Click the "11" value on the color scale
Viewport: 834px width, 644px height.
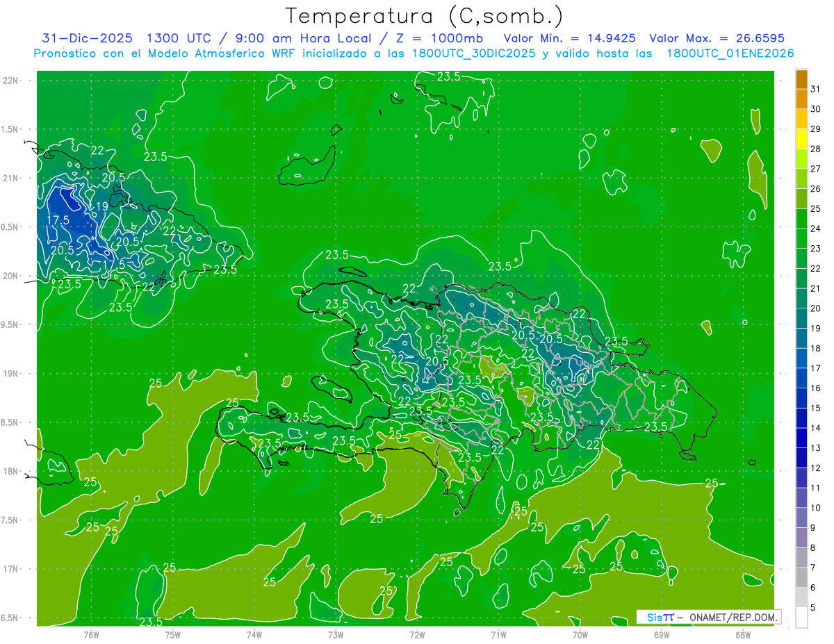[x=815, y=488]
